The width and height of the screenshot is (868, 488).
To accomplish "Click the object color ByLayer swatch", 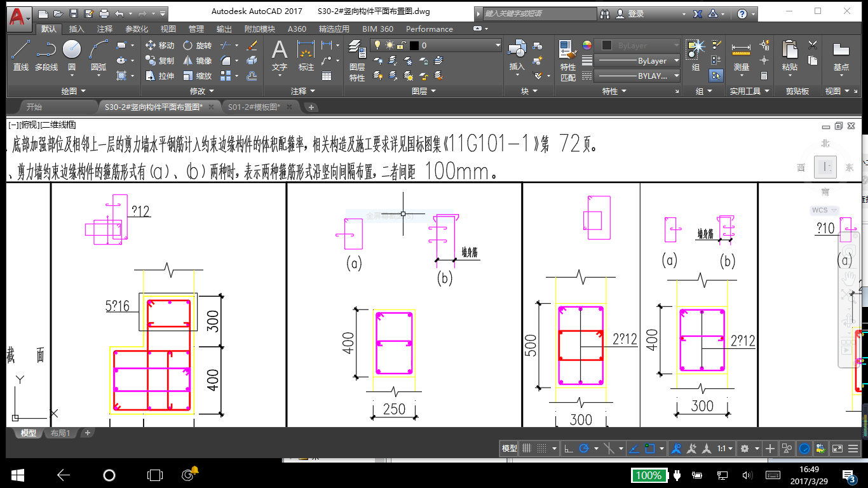I will [x=606, y=45].
